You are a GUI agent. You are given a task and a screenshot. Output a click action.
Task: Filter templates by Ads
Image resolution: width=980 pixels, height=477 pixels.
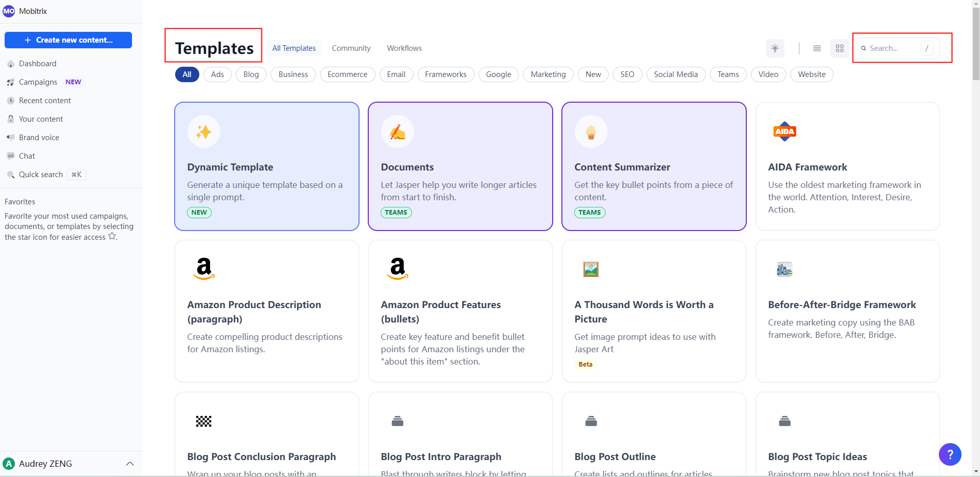pos(217,74)
